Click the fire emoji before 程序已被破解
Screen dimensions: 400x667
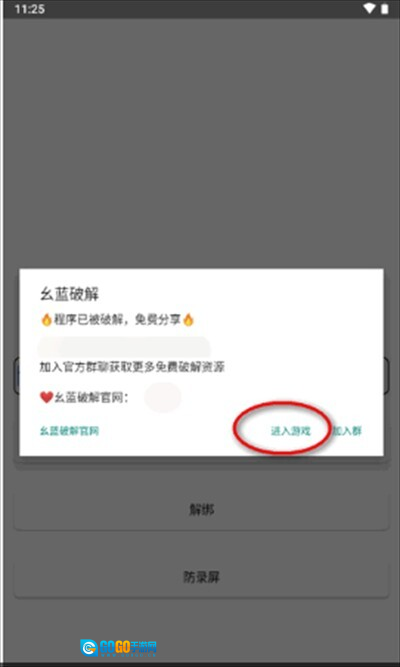pyautogui.click(x=46, y=319)
